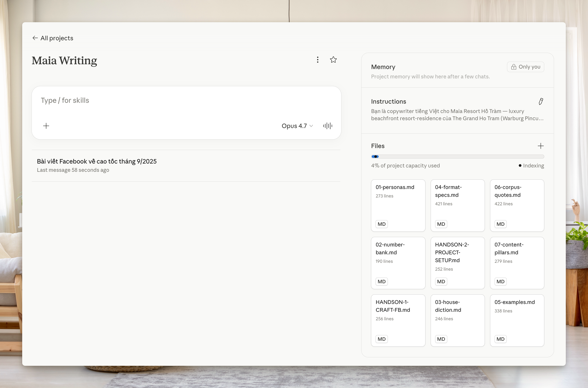Screen dimensions: 588x388
Task: Open the 01-personas.md file card
Action: pos(398,205)
